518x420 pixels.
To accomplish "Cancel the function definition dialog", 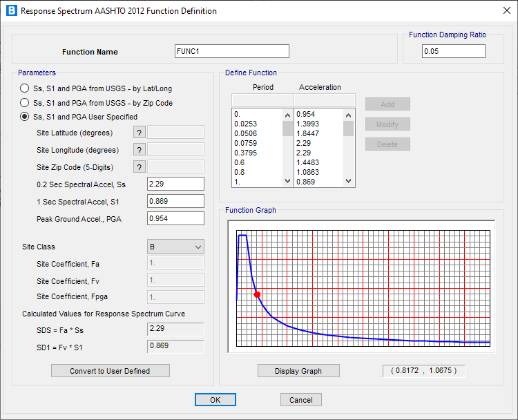I will [x=301, y=400].
